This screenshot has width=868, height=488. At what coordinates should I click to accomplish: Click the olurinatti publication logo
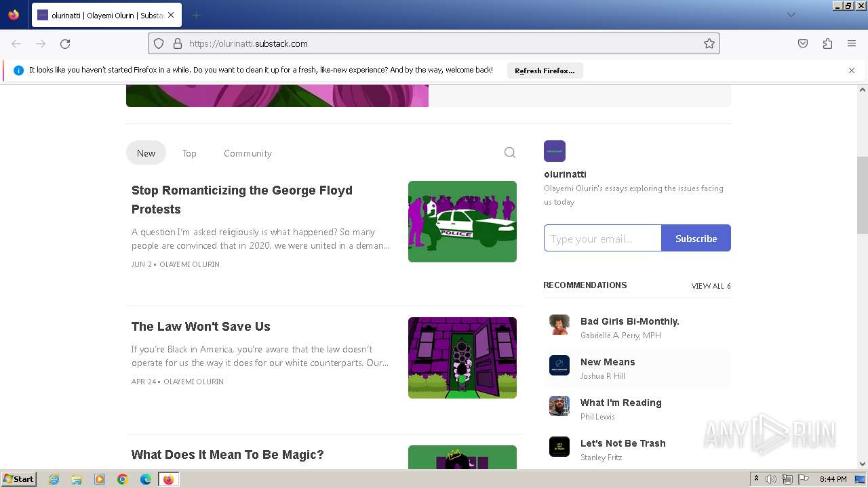click(555, 151)
